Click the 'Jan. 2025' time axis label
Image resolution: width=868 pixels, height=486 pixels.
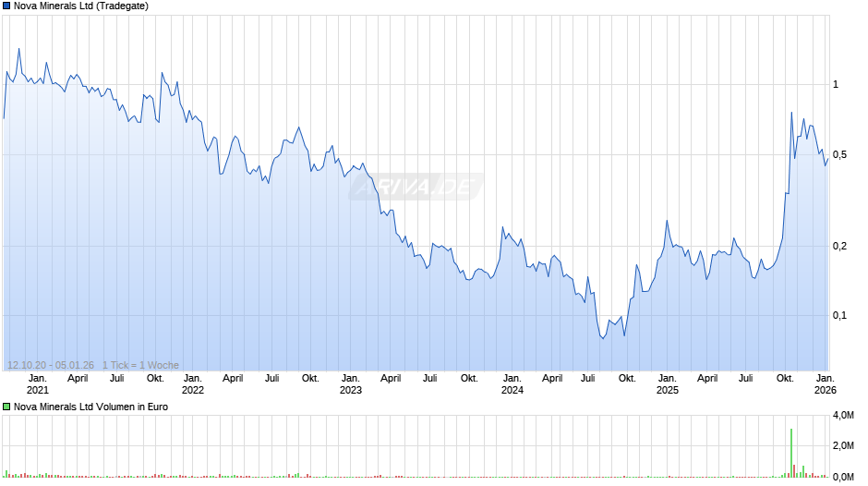pos(667,384)
